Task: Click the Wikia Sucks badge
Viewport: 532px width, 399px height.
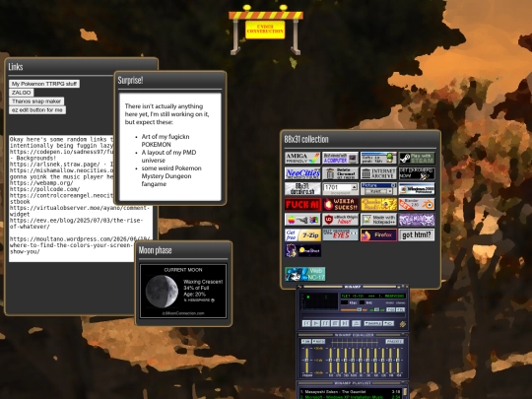Action: [x=340, y=204]
